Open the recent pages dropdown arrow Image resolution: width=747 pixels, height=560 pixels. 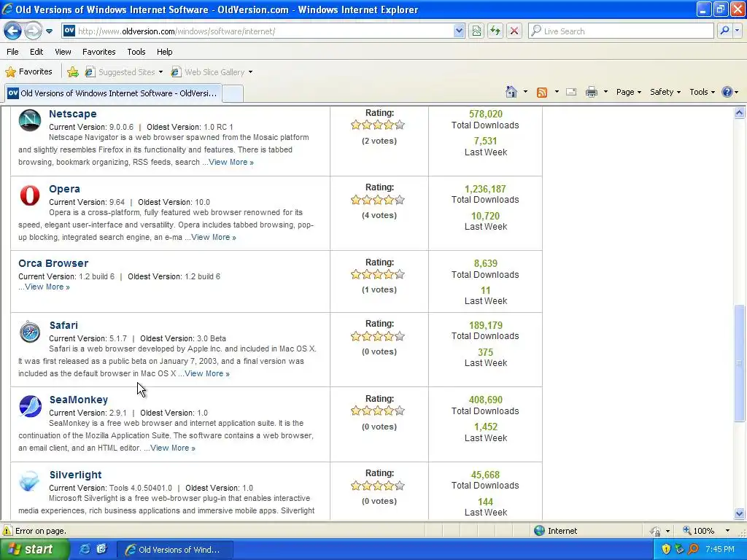click(x=49, y=31)
